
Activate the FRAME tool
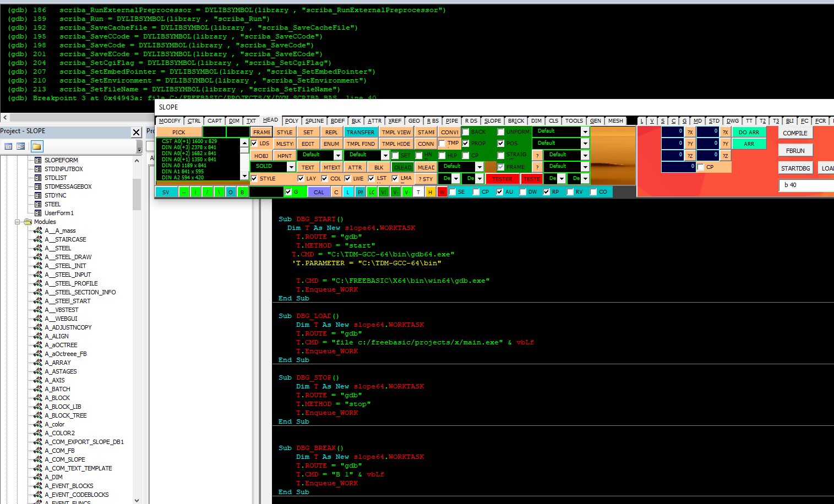coord(261,132)
